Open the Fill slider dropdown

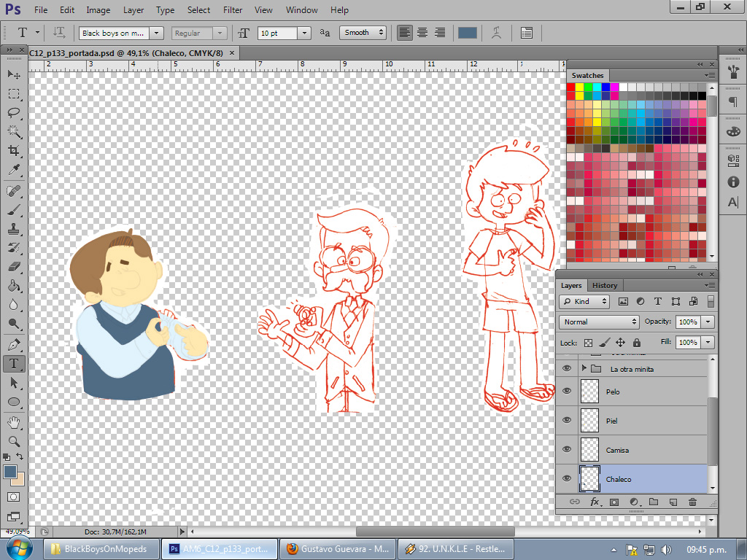pos(708,342)
